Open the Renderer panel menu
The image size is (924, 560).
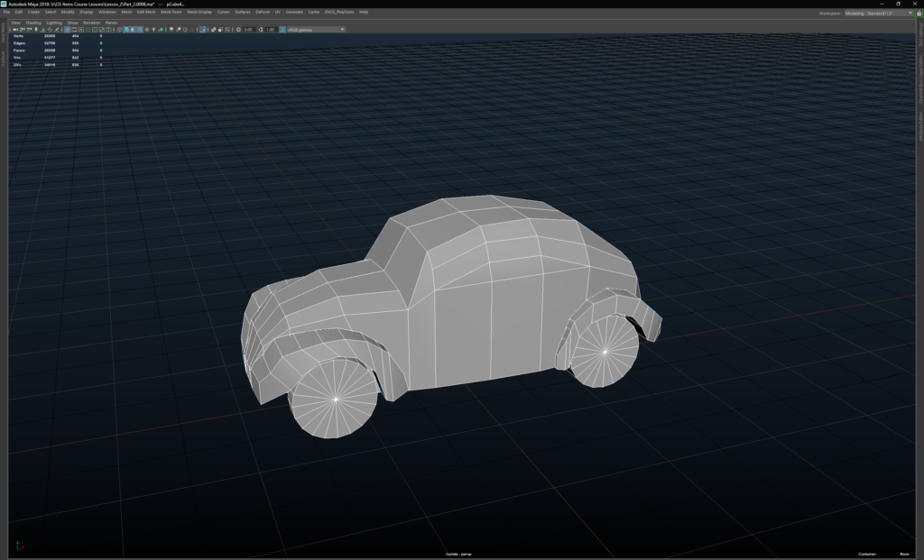(x=91, y=23)
